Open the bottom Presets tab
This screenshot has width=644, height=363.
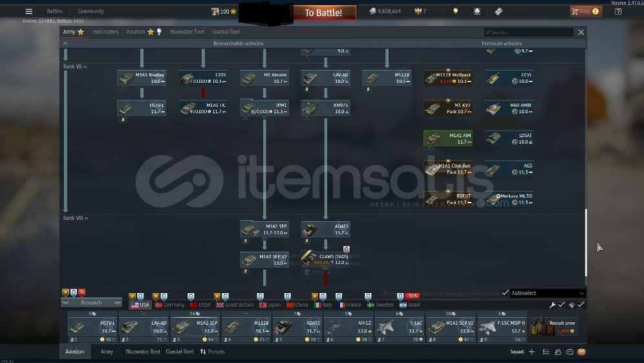click(x=212, y=352)
